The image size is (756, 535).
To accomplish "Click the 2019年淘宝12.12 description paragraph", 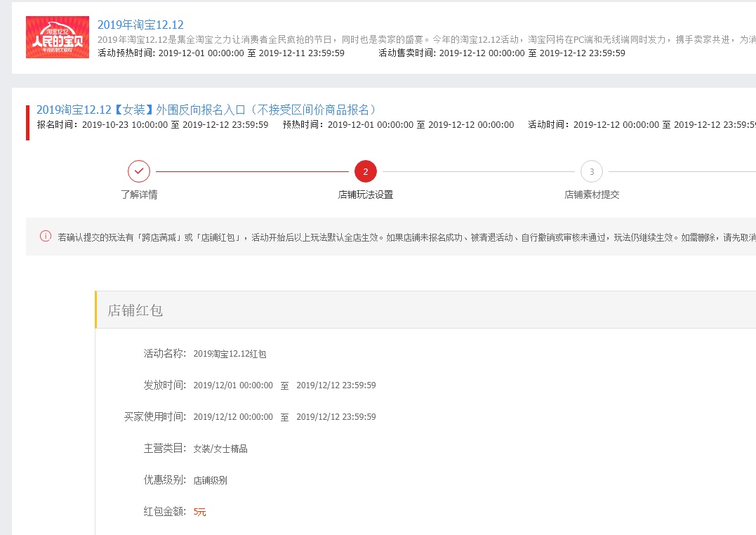I will tap(427, 39).
